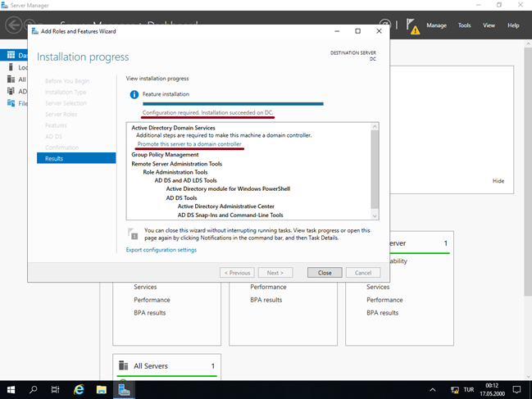
Task: Click Active Directory Domain Services entry
Action: pos(174,128)
